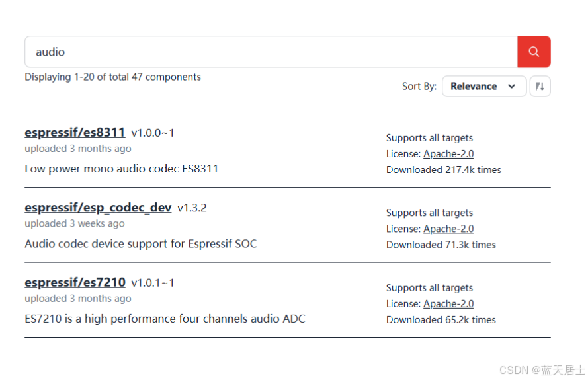Select the v1.3.2 version label
Viewport: 588px width, 380px height.
pos(192,208)
